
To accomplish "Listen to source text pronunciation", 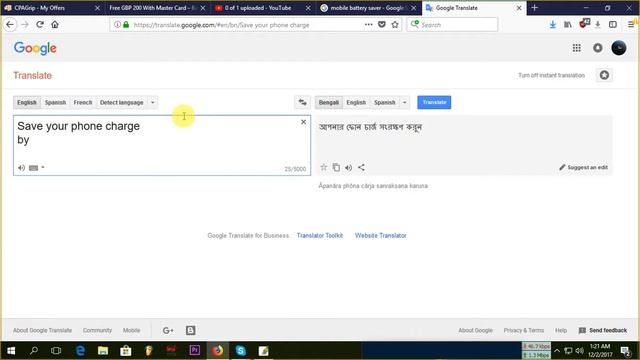I will [21, 168].
